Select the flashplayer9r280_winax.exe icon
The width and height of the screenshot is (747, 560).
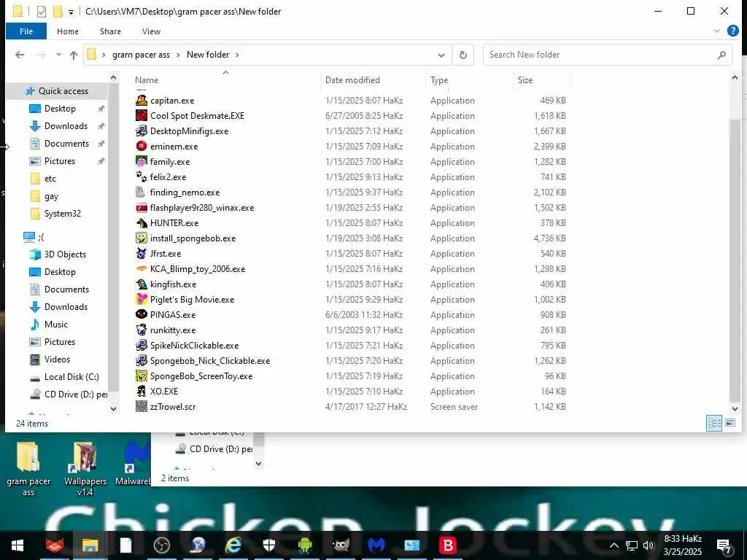141,208
